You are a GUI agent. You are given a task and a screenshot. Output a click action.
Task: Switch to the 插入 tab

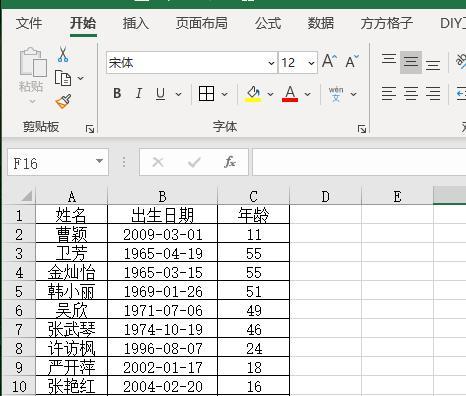(135, 23)
